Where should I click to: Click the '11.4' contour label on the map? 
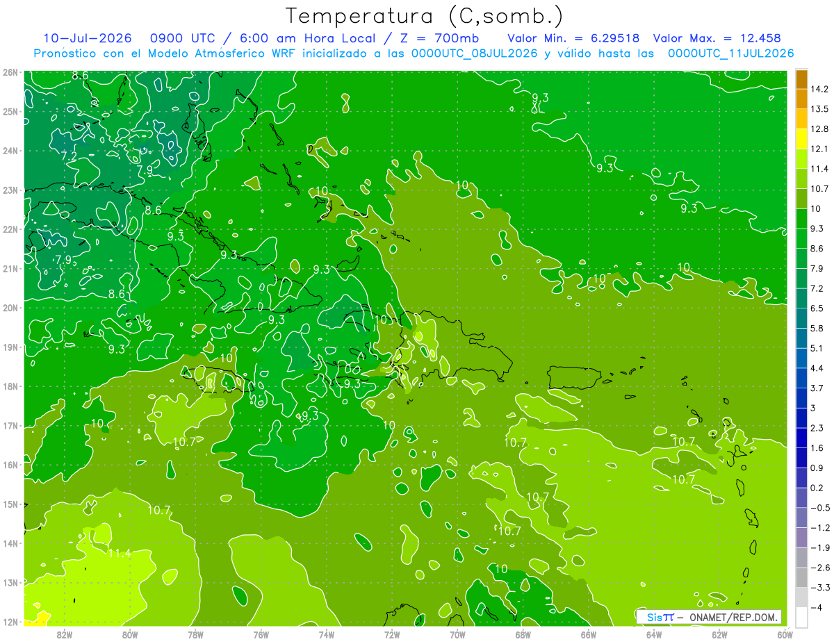point(119,554)
